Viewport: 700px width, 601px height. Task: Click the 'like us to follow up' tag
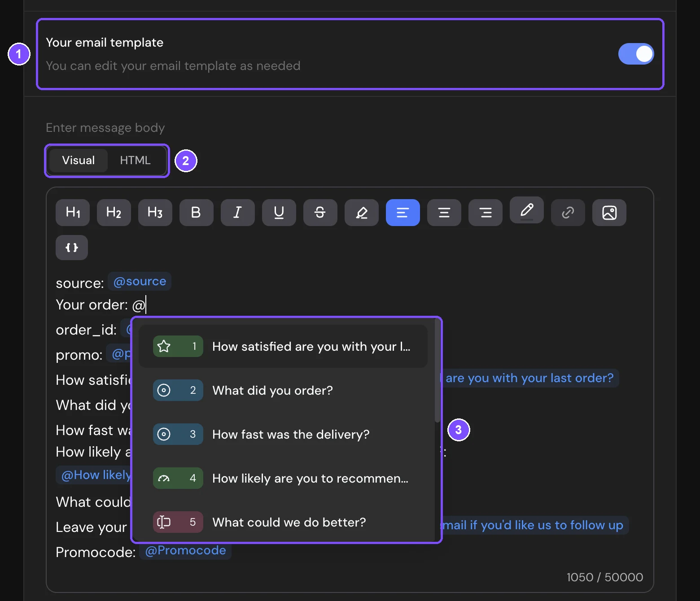click(535, 525)
